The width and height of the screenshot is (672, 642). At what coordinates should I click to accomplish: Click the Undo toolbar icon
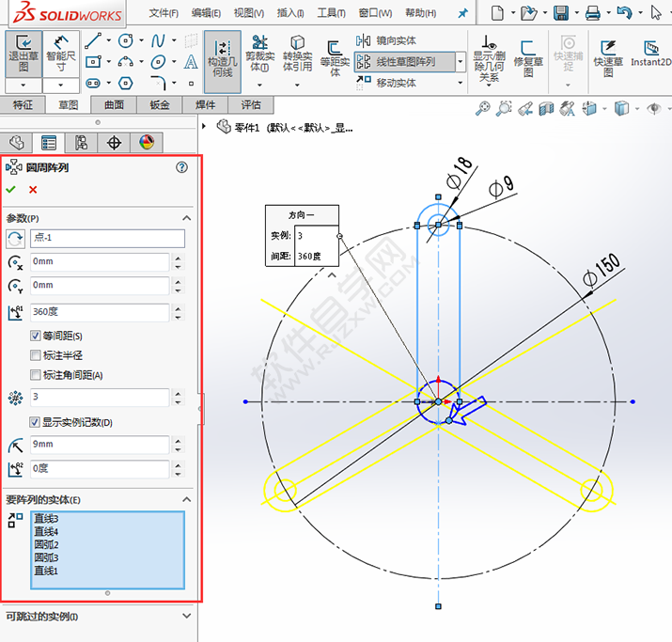[624, 13]
